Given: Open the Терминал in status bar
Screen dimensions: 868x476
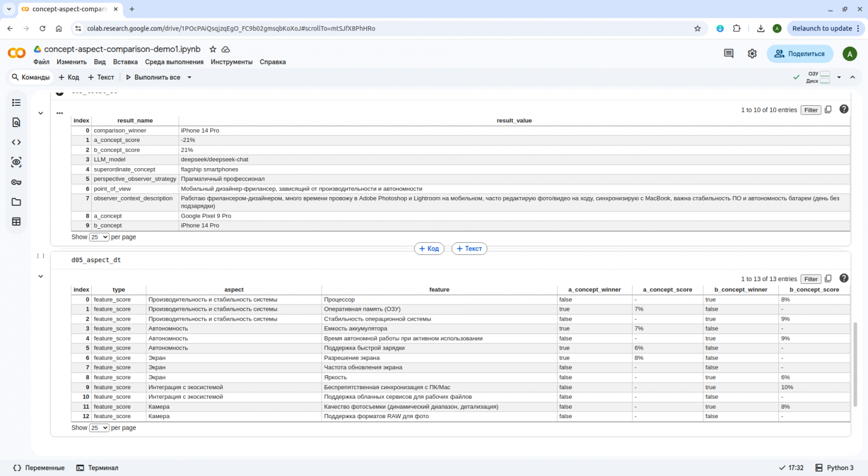Looking at the screenshot, I should point(97,468).
